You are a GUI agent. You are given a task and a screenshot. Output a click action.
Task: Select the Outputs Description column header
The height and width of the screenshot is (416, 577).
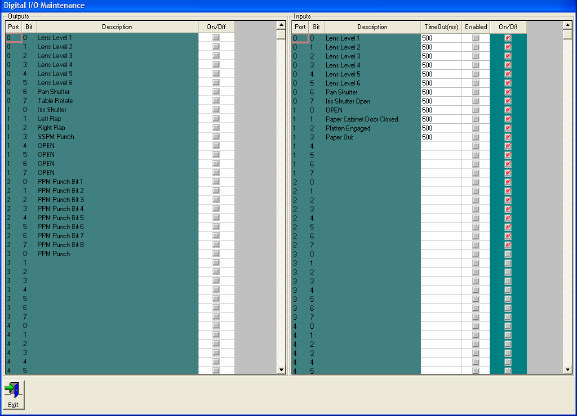(x=117, y=27)
